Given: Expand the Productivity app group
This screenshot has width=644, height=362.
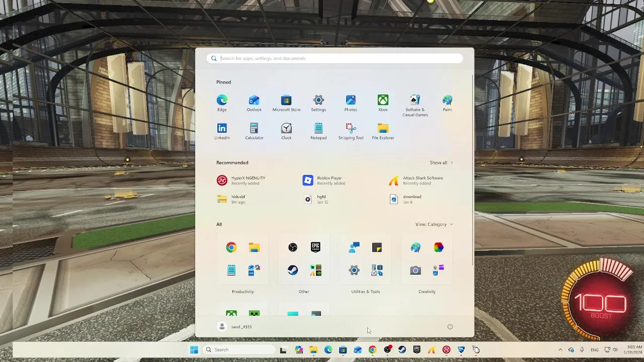Looking at the screenshot, I should (254, 270).
